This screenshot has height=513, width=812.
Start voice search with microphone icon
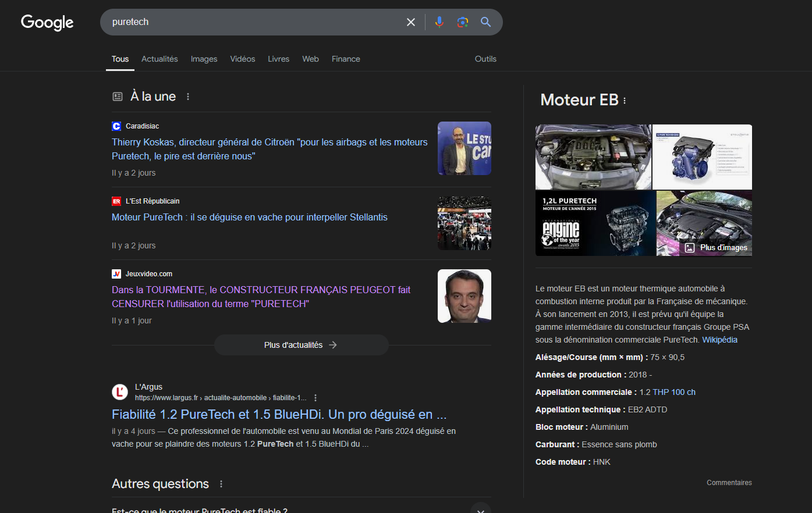point(439,22)
